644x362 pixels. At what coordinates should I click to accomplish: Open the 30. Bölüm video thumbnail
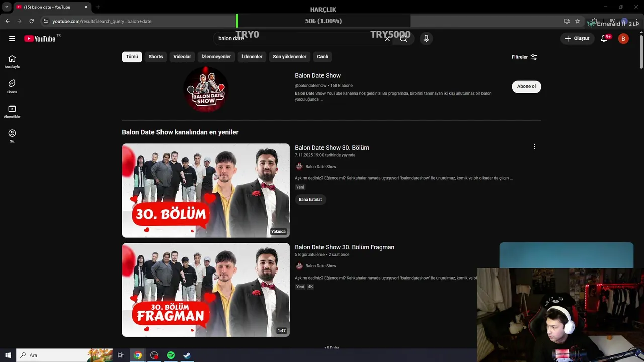point(206,191)
